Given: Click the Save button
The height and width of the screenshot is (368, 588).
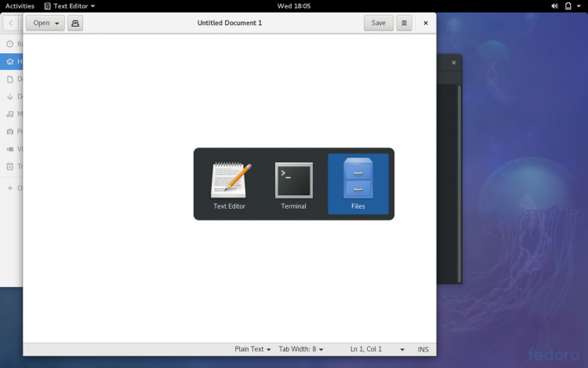Looking at the screenshot, I should [x=378, y=23].
